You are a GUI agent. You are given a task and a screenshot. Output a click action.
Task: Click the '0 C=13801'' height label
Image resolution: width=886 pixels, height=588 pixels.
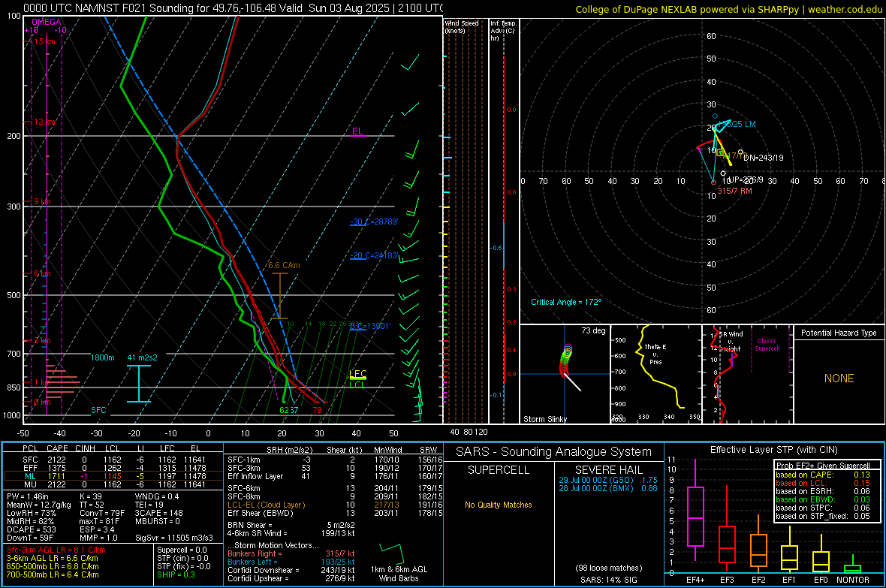[369, 326]
